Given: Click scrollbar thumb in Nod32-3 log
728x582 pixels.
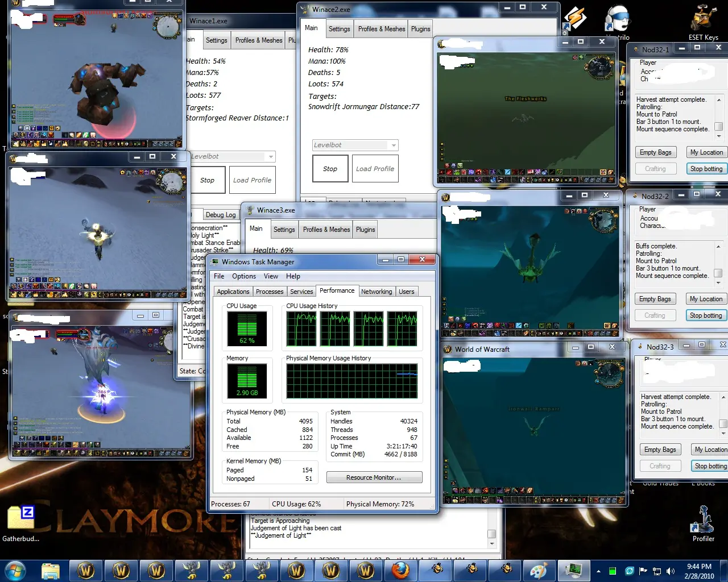Looking at the screenshot, I should 723,423.
